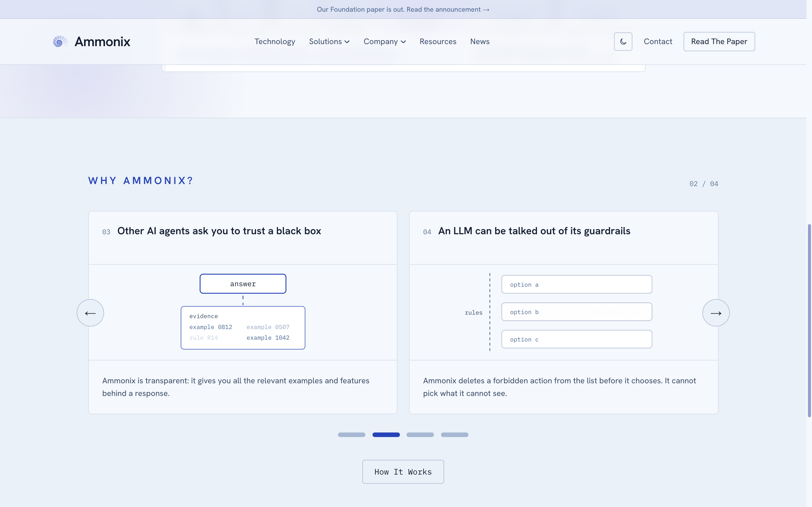The height and width of the screenshot is (507, 812).
Task: Select the fourth carousel pagination dot
Action: tap(454, 434)
